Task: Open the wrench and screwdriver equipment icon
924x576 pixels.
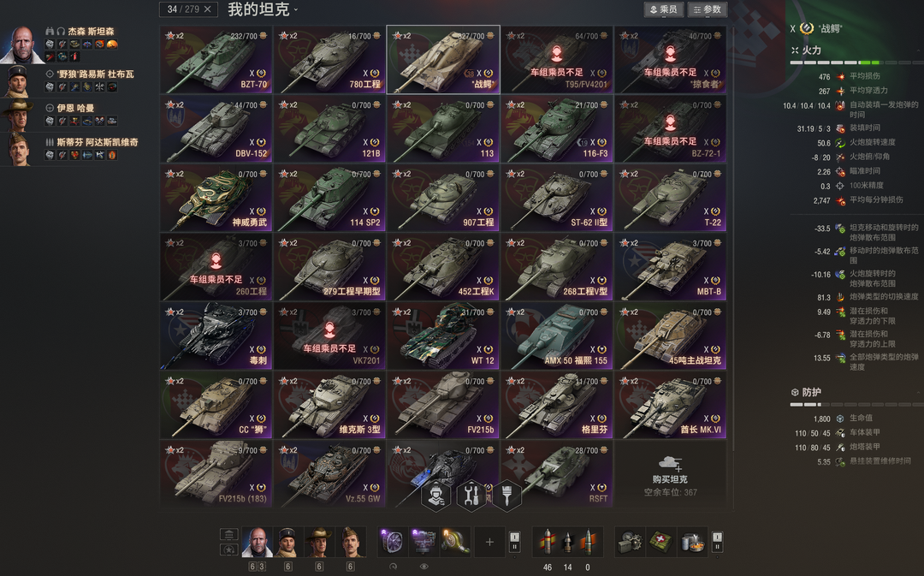Action: (471, 496)
